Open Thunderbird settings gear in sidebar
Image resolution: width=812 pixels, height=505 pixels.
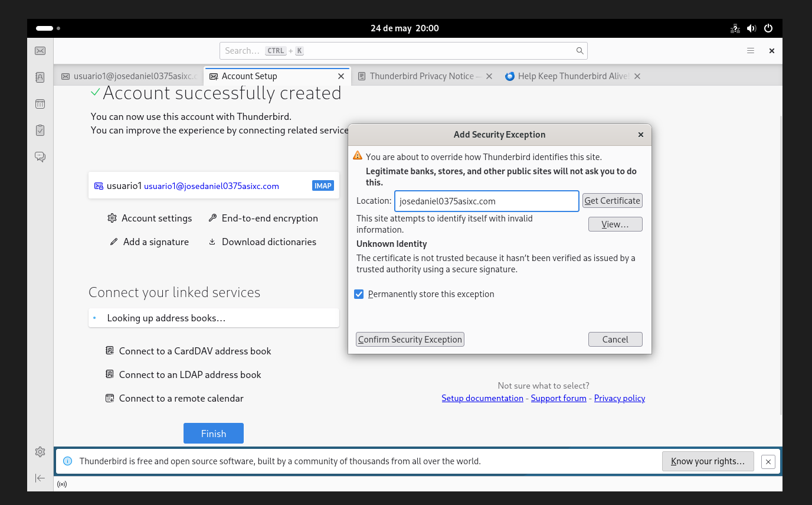click(x=40, y=452)
